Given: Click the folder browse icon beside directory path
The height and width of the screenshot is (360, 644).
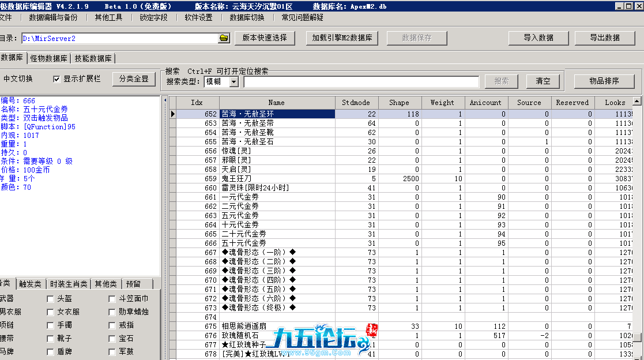Looking at the screenshot, I should pyautogui.click(x=224, y=38).
